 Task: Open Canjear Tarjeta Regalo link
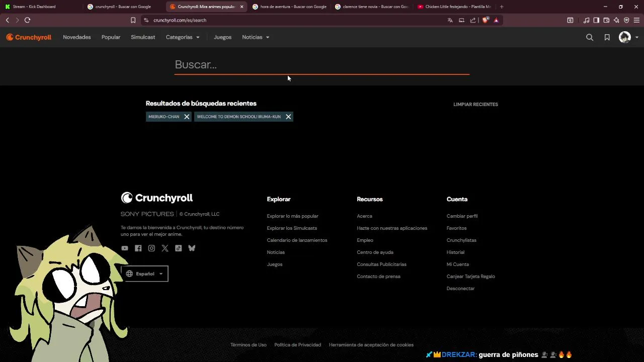(x=470, y=277)
